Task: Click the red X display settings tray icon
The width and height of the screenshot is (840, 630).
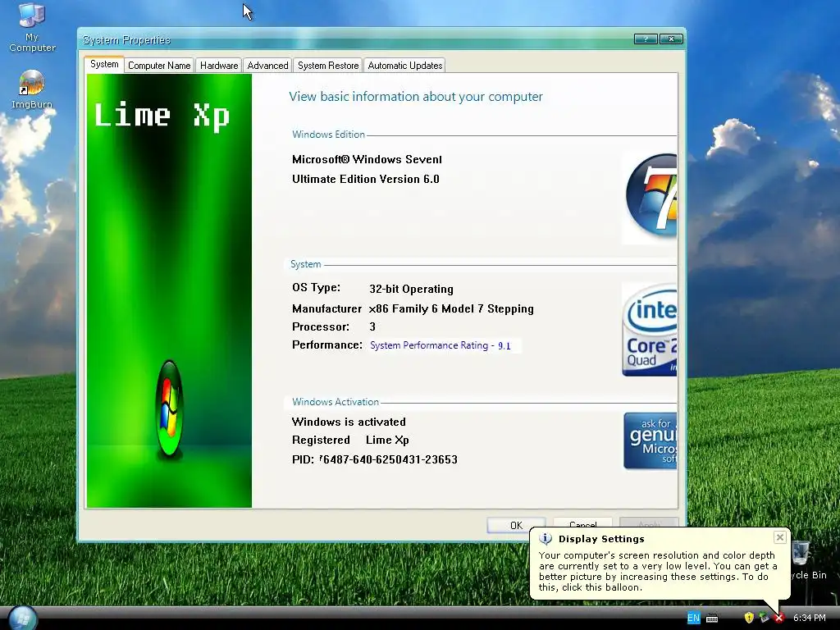Action: tap(779, 618)
